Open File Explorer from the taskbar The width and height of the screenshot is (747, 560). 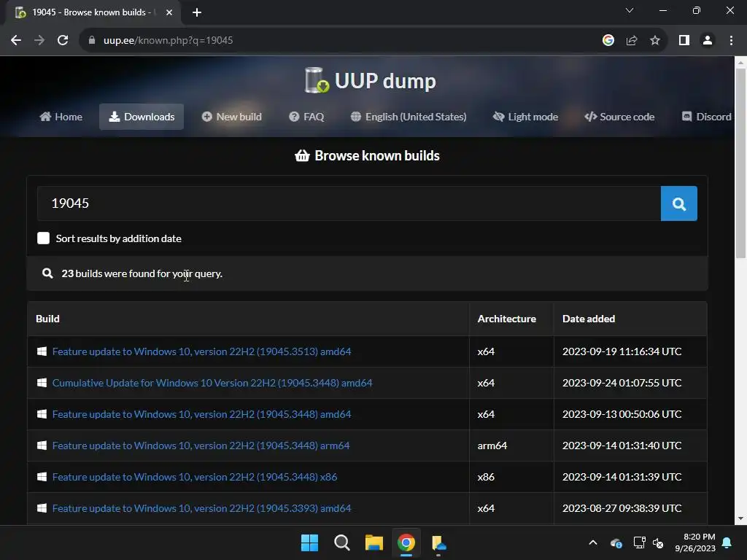tap(374, 542)
